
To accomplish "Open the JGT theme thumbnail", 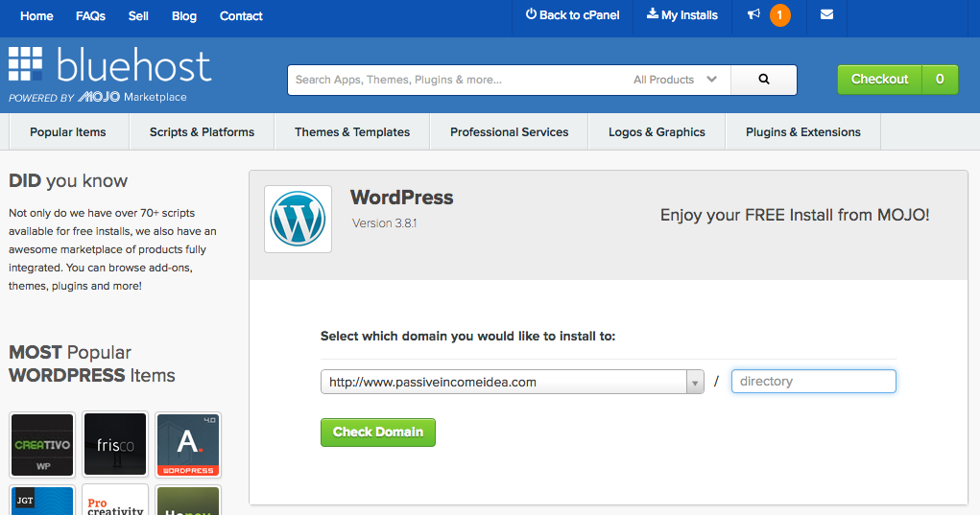I will click(x=42, y=500).
